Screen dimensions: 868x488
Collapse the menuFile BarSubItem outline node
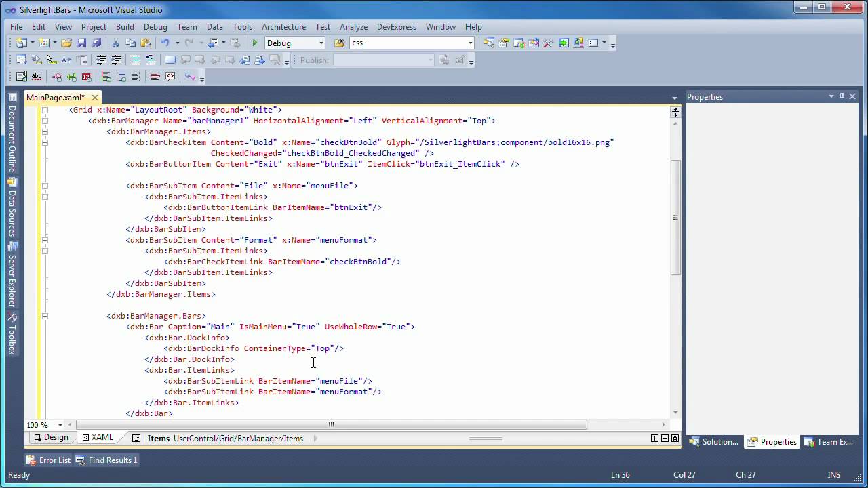pos(45,186)
